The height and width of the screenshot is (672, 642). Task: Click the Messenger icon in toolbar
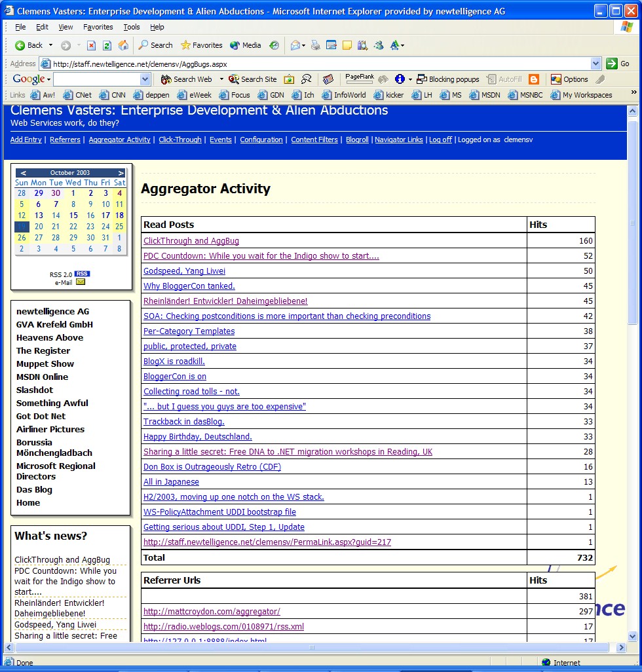click(379, 45)
